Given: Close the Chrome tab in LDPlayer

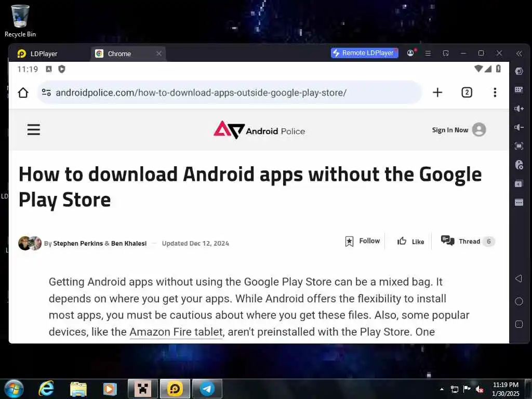Looking at the screenshot, I should pos(159,54).
